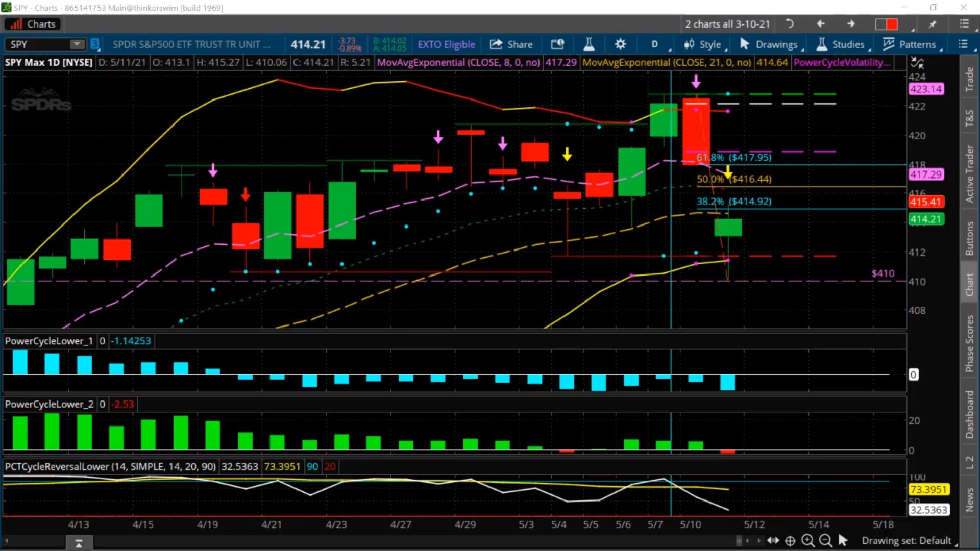Click the time axis scrollbar handle

pos(739,540)
